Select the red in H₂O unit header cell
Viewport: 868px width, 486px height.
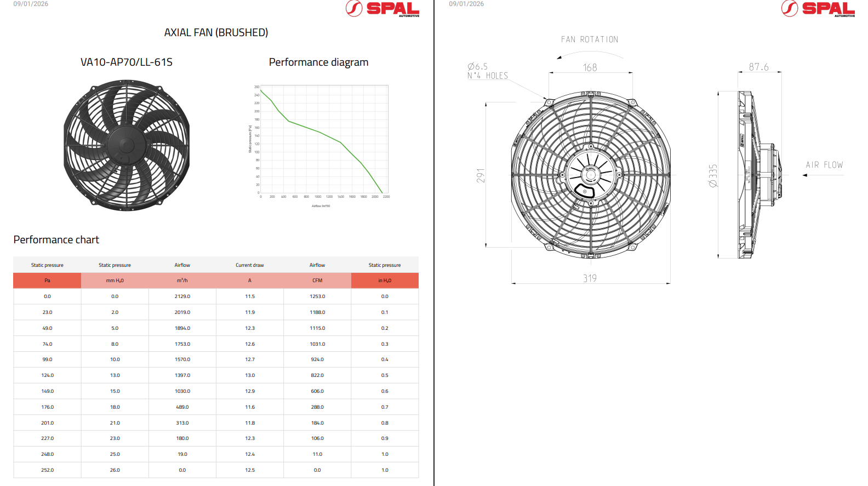(385, 281)
